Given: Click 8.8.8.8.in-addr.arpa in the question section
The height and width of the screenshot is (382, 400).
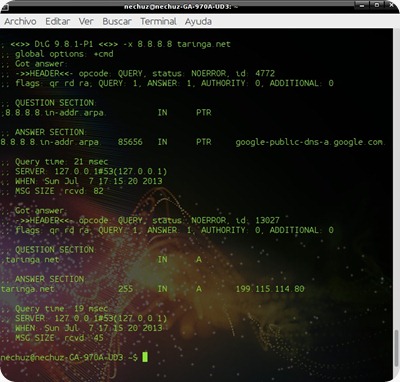Looking at the screenshot, I should click(55, 113).
